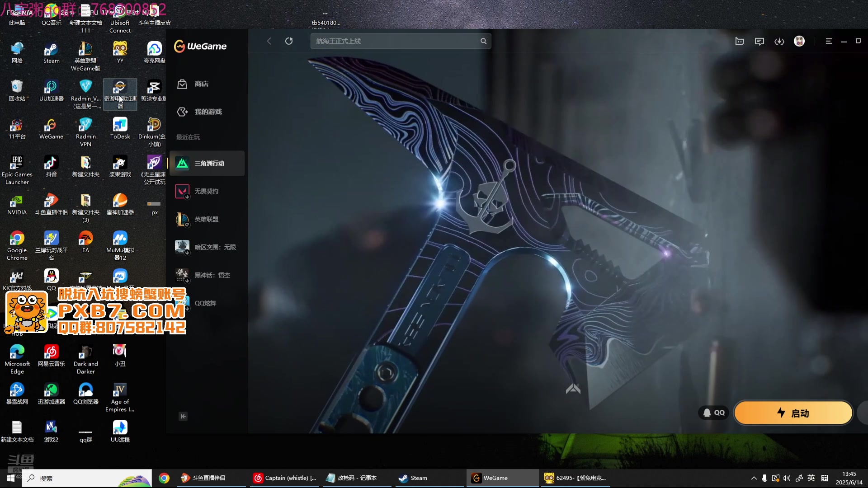Click the taskbar 搜索 search box

click(x=87, y=478)
